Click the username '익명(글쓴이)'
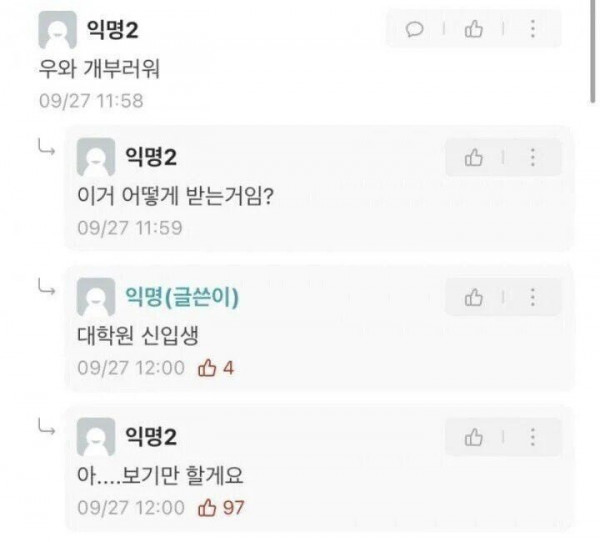Image resolution: width=600 pixels, height=542 pixels. pos(182,296)
